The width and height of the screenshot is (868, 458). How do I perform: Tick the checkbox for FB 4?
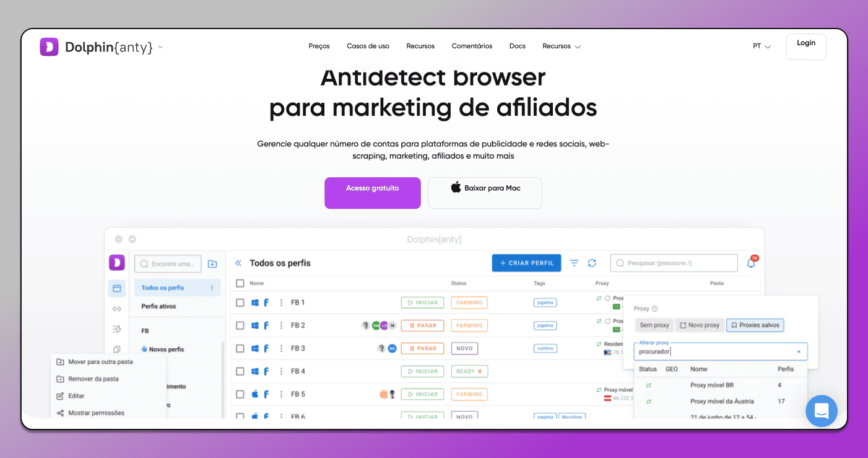tap(240, 371)
